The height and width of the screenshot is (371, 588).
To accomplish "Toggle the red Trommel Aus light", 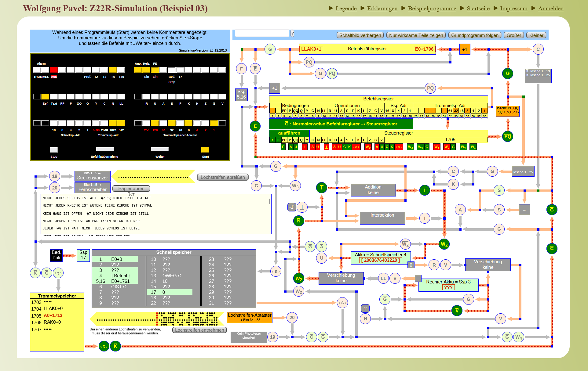I will click(54, 70).
